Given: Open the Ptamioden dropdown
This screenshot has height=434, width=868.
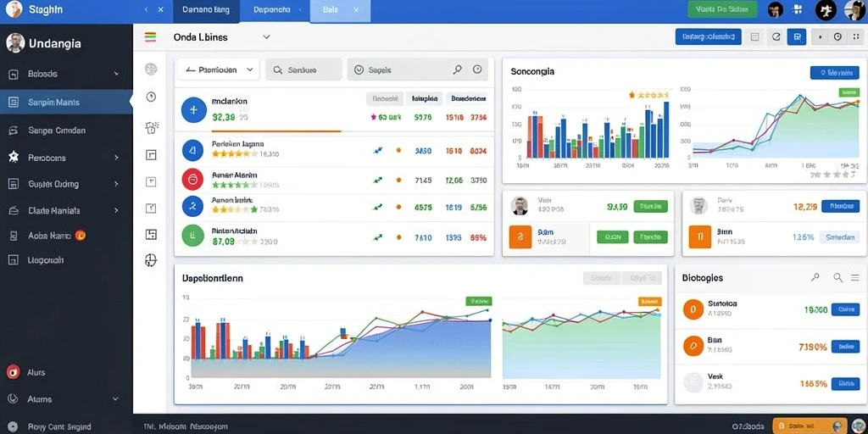Looking at the screenshot, I should click(218, 70).
